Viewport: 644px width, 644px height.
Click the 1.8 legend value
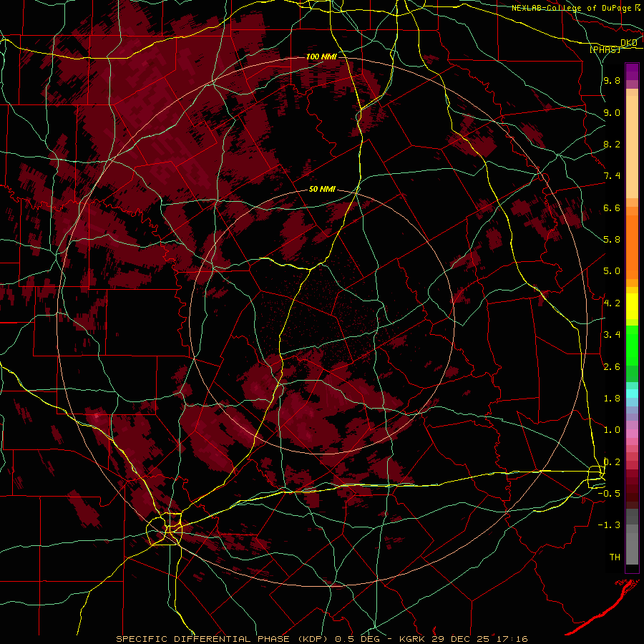tap(612, 399)
